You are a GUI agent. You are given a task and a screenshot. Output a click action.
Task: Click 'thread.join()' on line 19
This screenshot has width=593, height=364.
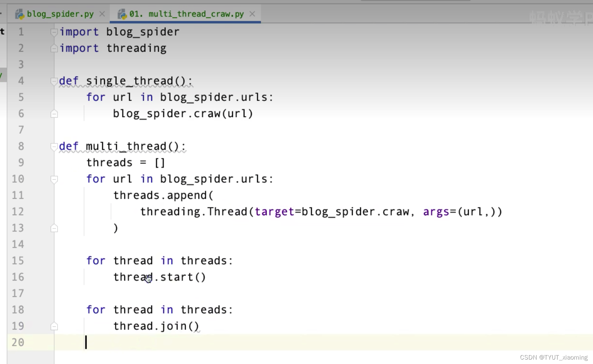(x=156, y=326)
